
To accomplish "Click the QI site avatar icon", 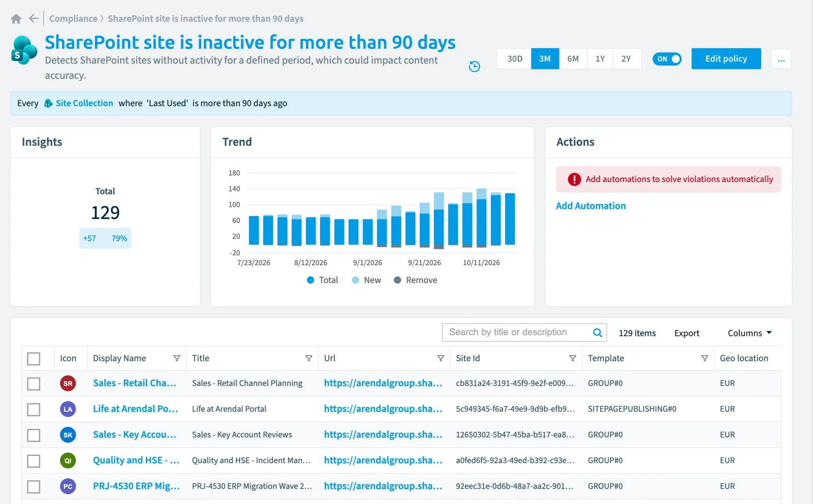I will 68,461.
